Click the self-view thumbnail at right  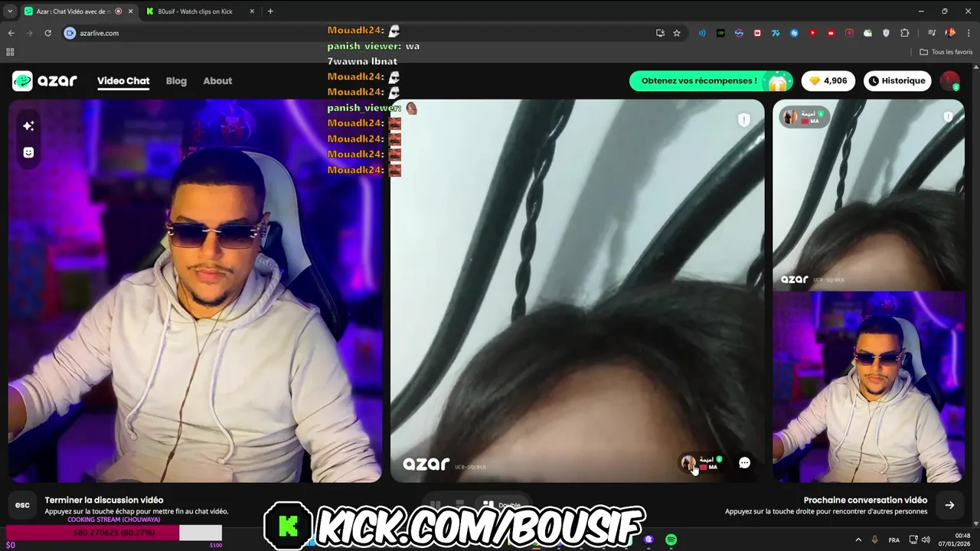[x=868, y=386]
